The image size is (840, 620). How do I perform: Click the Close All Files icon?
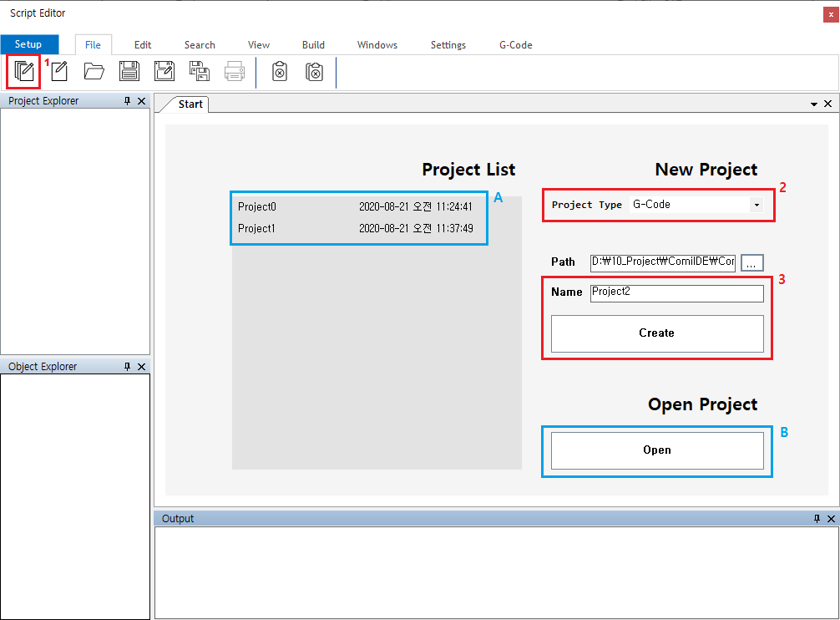(314, 72)
